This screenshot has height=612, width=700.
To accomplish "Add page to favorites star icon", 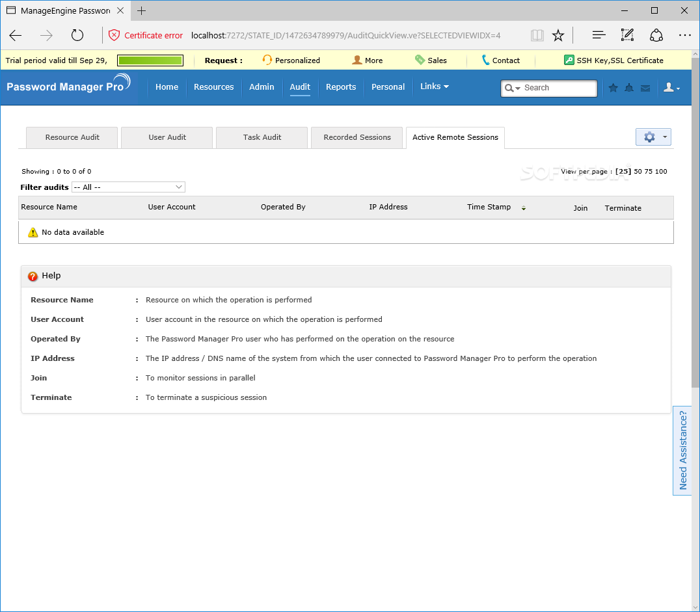I will [x=558, y=35].
